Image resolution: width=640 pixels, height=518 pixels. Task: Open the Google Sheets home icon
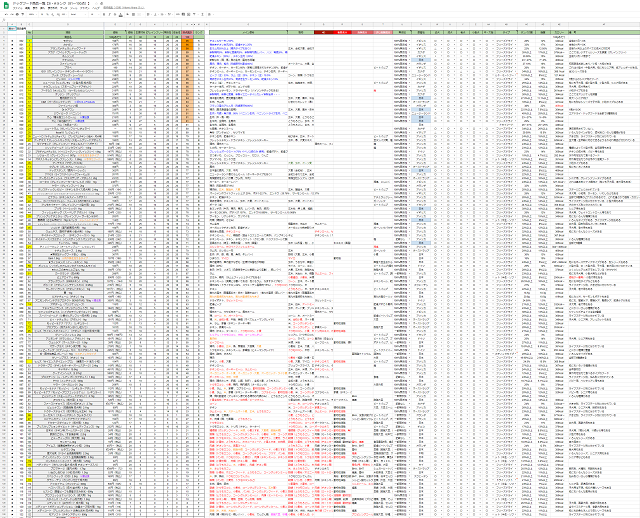point(7,6)
